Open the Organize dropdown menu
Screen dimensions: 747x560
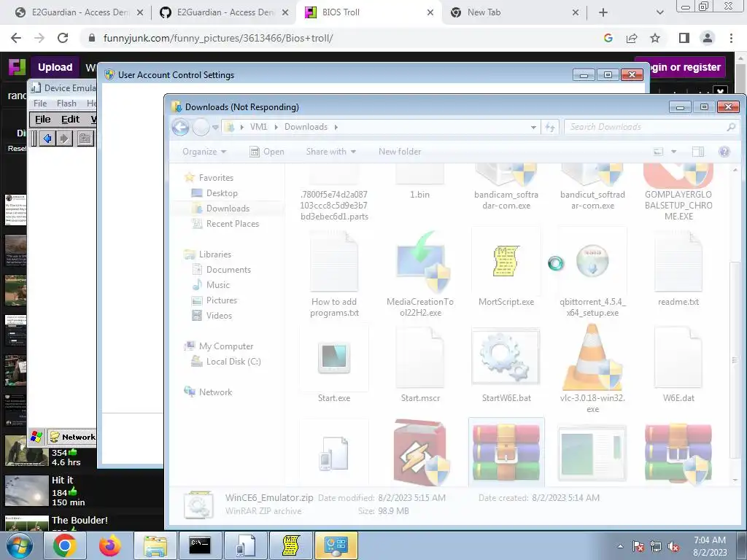pyautogui.click(x=204, y=152)
